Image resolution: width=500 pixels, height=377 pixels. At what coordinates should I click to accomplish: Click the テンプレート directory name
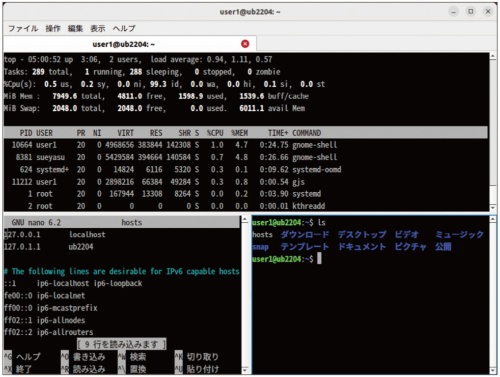305,247
